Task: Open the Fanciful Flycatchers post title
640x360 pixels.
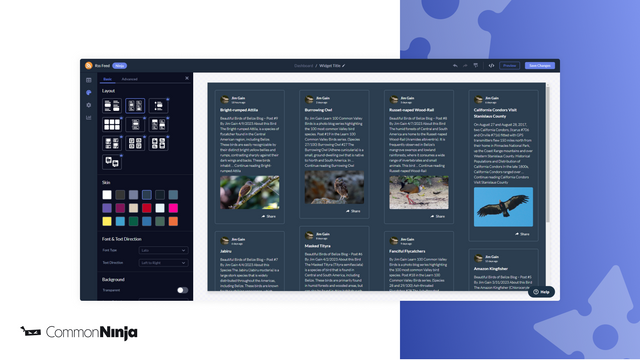Action: (x=407, y=251)
